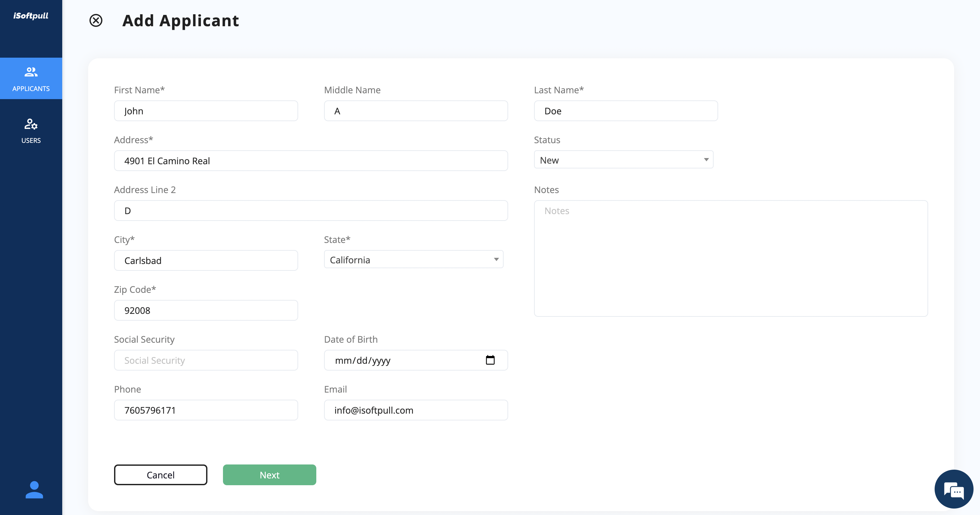This screenshot has width=980, height=515.
Task: Open the chat support bubble
Action: click(953, 488)
